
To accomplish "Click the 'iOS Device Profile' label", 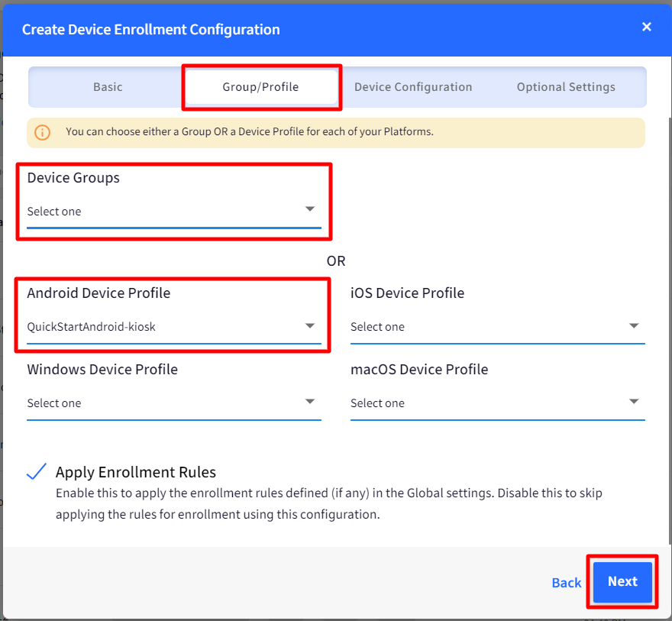I will (x=407, y=293).
